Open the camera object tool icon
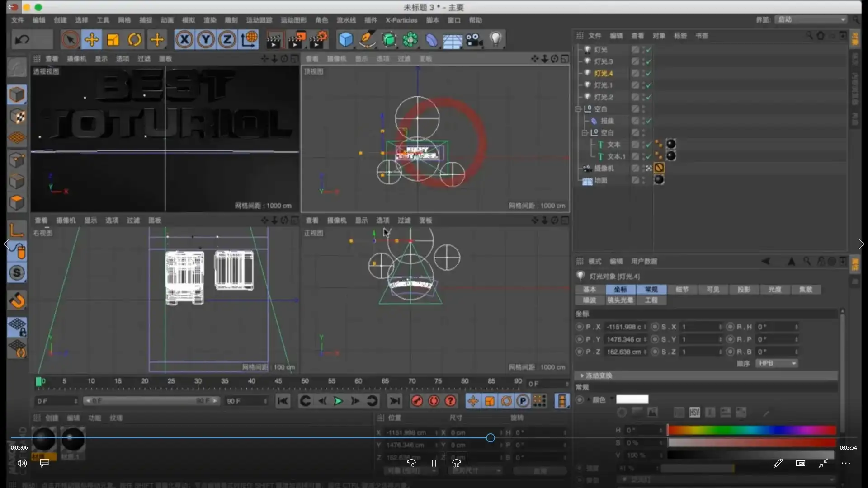The height and width of the screenshot is (488, 868). tap(474, 40)
